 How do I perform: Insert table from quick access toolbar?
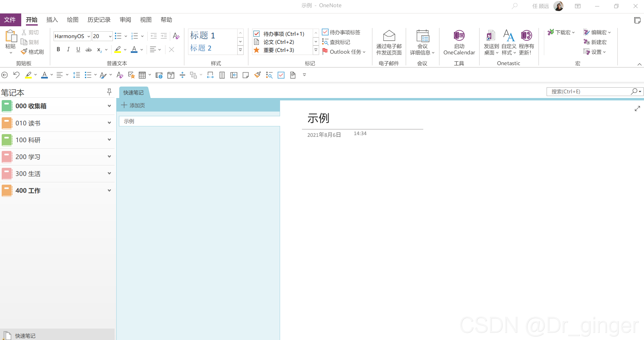[x=143, y=75]
